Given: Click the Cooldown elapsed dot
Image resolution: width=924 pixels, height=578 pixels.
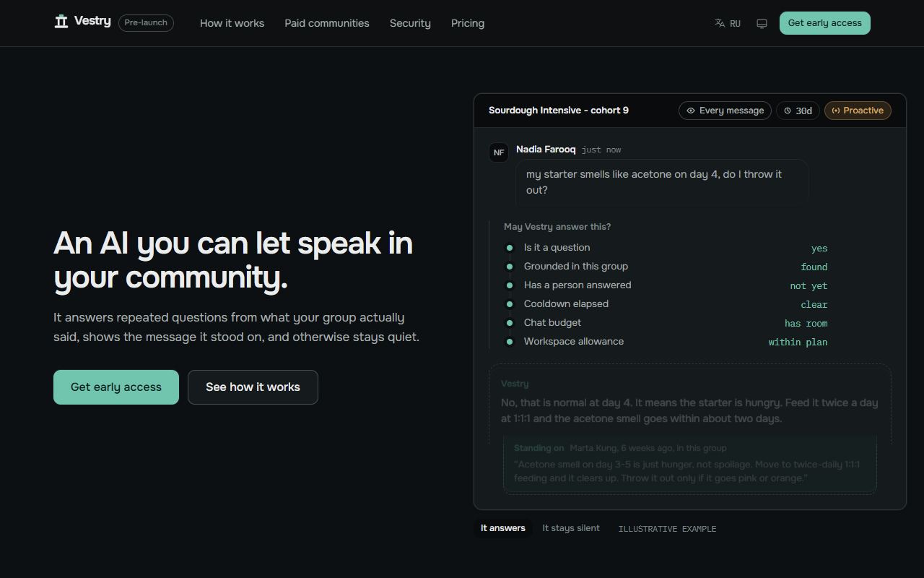Looking at the screenshot, I should coord(509,304).
